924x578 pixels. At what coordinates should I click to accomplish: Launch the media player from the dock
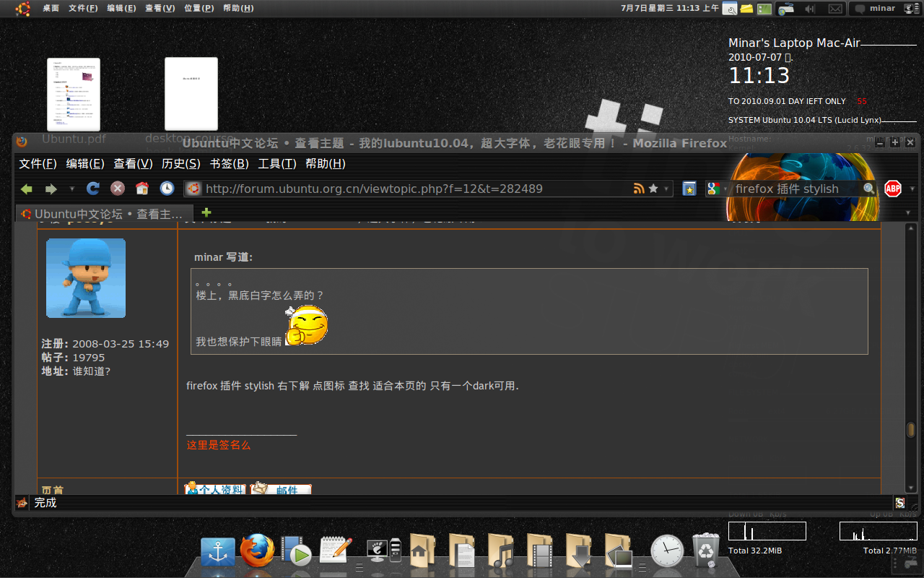(296, 551)
